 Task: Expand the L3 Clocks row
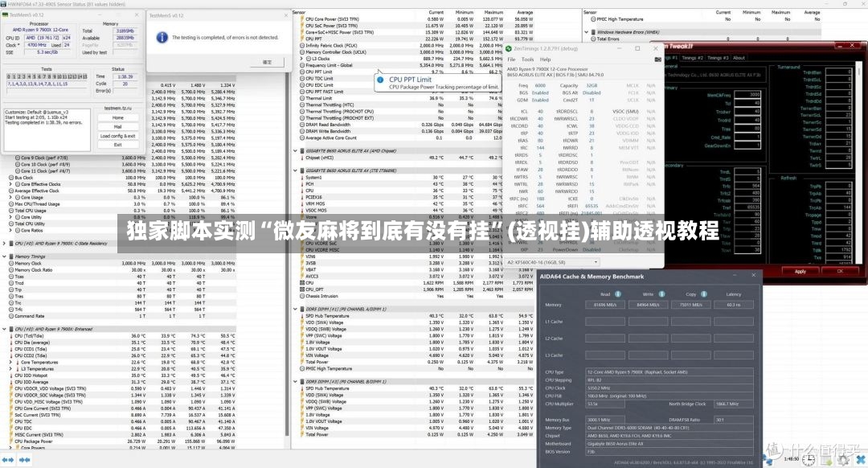[301, 58]
